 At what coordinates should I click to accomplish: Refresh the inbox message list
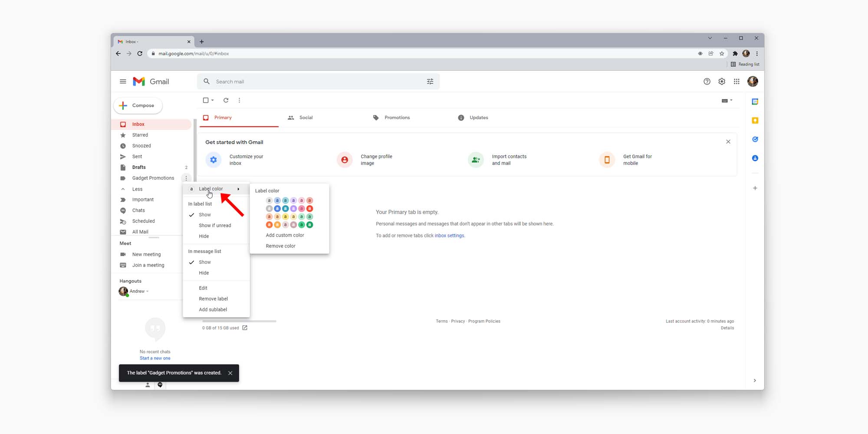[x=226, y=100]
